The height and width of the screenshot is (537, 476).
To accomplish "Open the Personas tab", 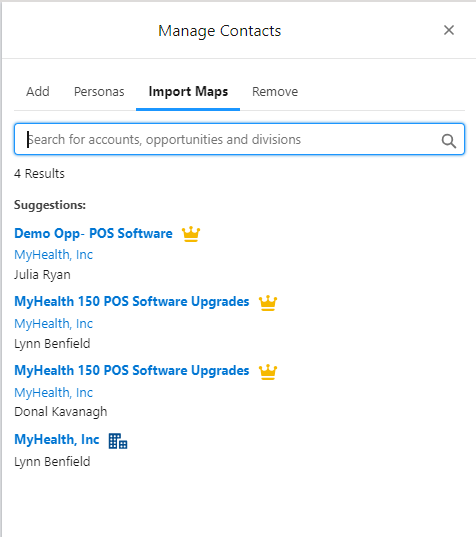I will click(99, 91).
